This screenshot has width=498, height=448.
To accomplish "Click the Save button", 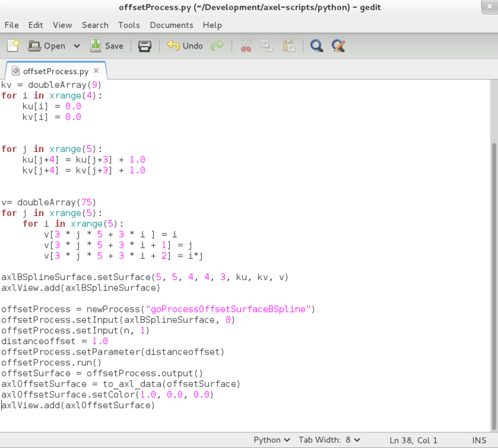I will [x=106, y=45].
